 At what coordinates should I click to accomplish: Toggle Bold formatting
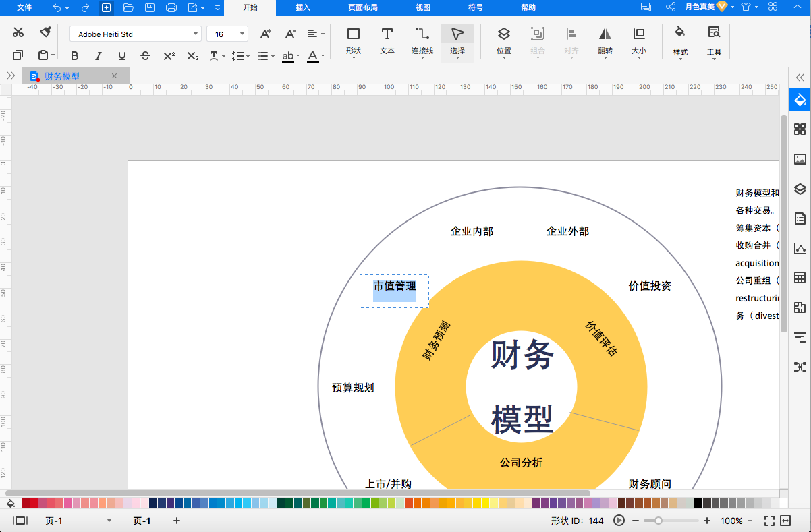coord(74,56)
